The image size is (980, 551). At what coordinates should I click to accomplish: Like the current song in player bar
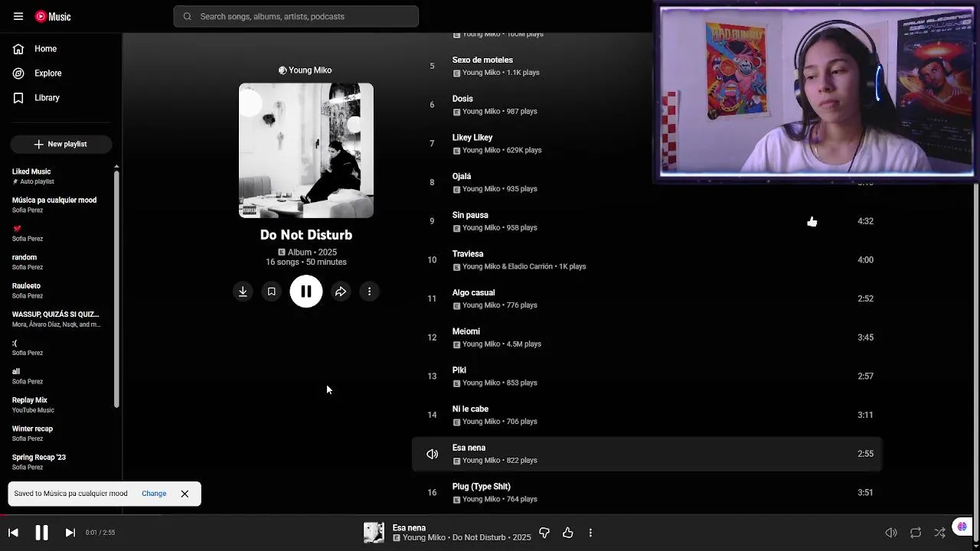(568, 533)
